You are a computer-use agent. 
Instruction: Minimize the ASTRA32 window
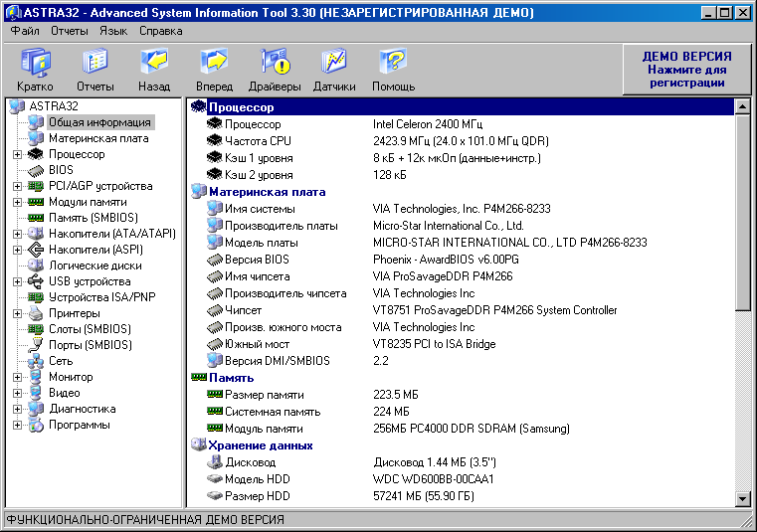click(708, 13)
